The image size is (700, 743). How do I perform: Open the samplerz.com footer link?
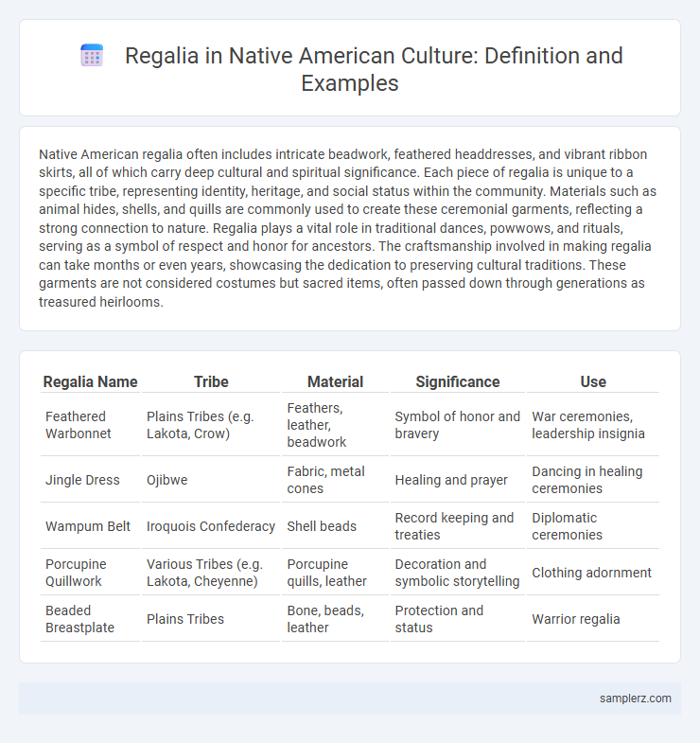635,698
